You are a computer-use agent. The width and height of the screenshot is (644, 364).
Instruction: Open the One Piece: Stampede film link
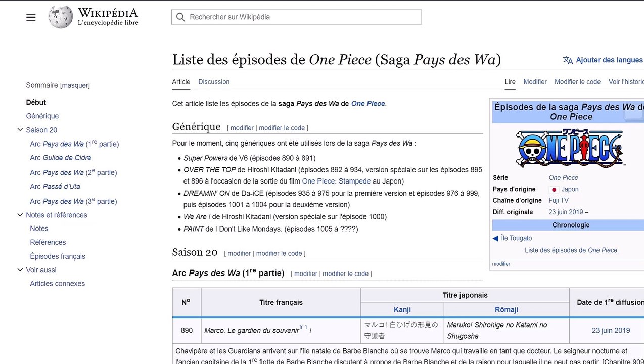tap(336, 181)
